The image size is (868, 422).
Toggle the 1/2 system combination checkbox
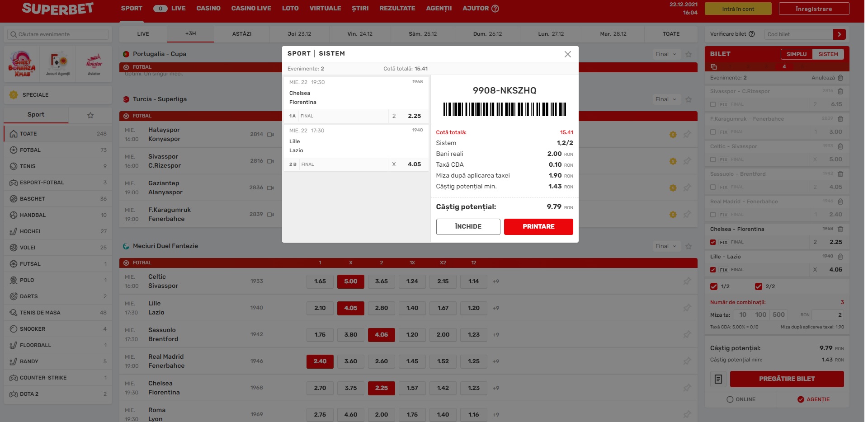pyautogui.click(x=714, y=286)
